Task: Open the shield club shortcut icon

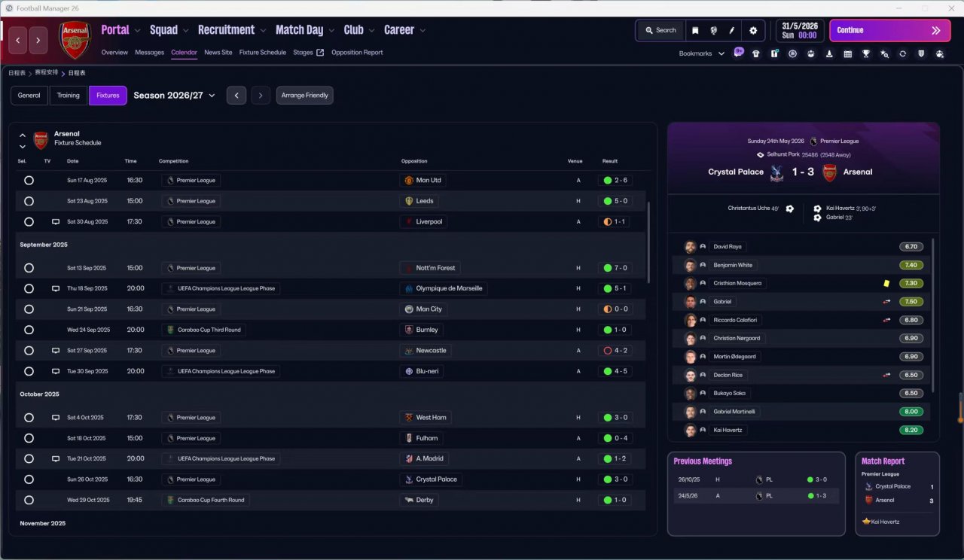Action: [x=921, y=53]
